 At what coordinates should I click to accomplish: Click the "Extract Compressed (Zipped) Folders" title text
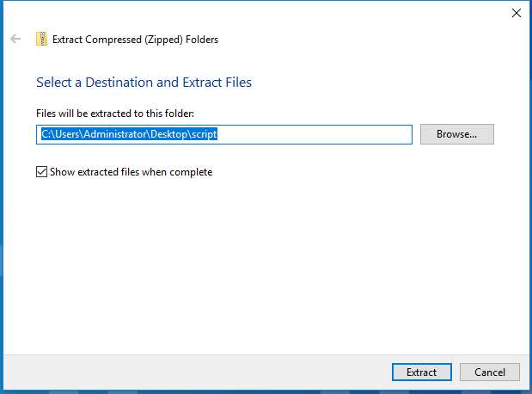[135, 40]
